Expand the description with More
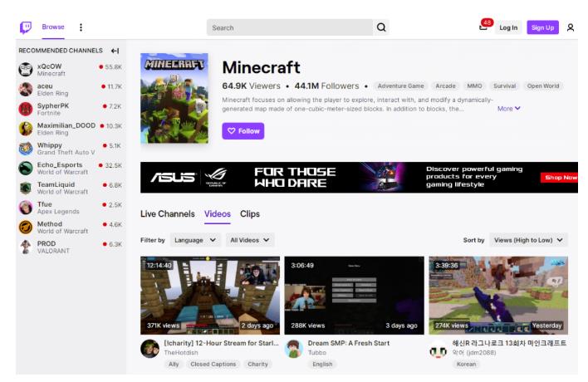The image size is (588, 382). (x=509, y=108)
